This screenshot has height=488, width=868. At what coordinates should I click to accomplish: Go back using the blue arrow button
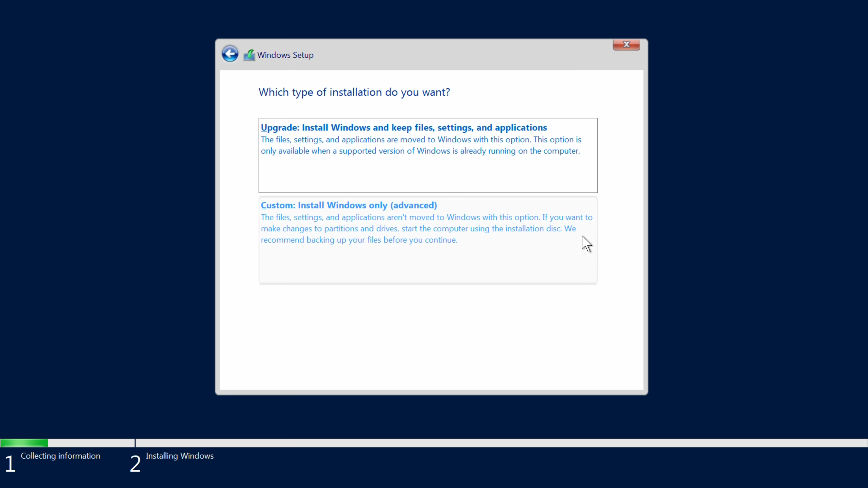tap(230, 54)
